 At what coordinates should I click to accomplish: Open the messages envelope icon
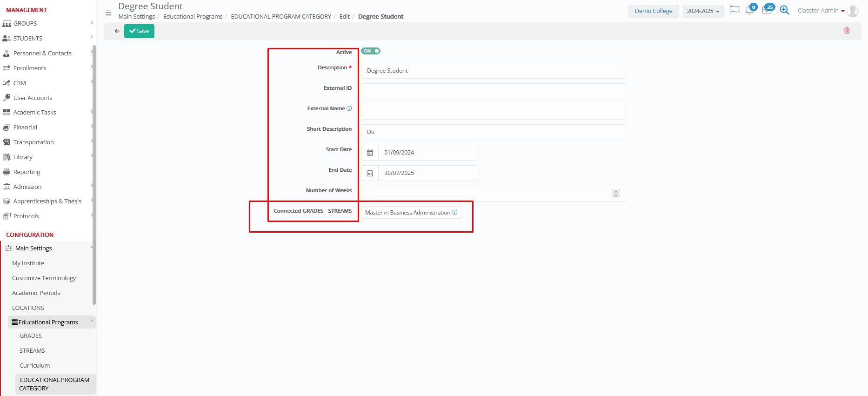[x=767, y=11]
